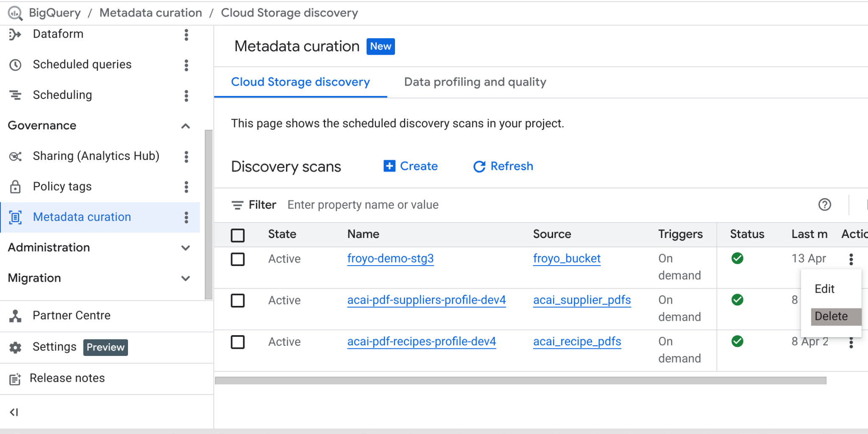
Task: Toggle the select-all checkbox in table header
Action: tap(238, 235)
